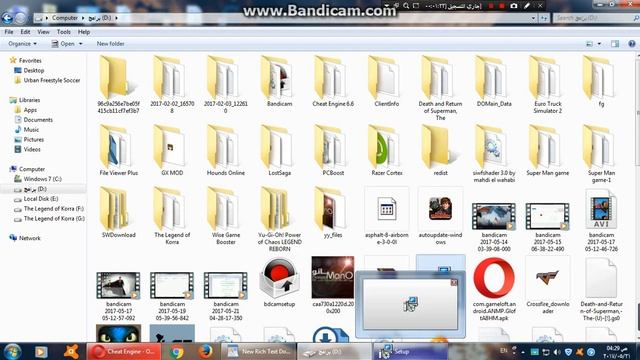This screenshot has height=360, width=640.
Task: Switch to New Rich Text Document taskbar button
Action: tap(259, 351)
